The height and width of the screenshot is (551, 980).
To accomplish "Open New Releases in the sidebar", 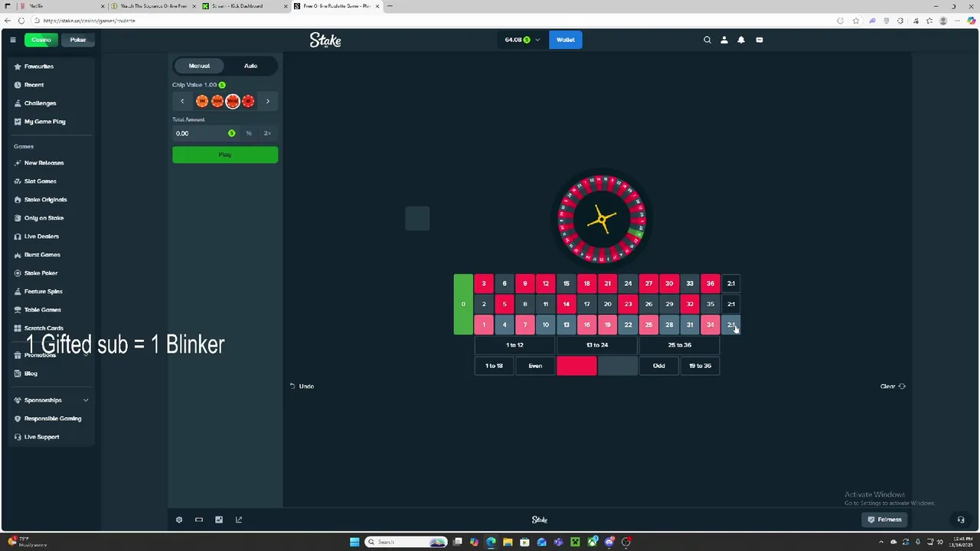I will coord(44,163).
